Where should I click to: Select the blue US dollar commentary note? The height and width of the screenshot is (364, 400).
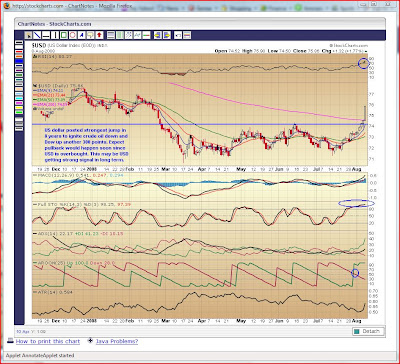tap(86, 145)
